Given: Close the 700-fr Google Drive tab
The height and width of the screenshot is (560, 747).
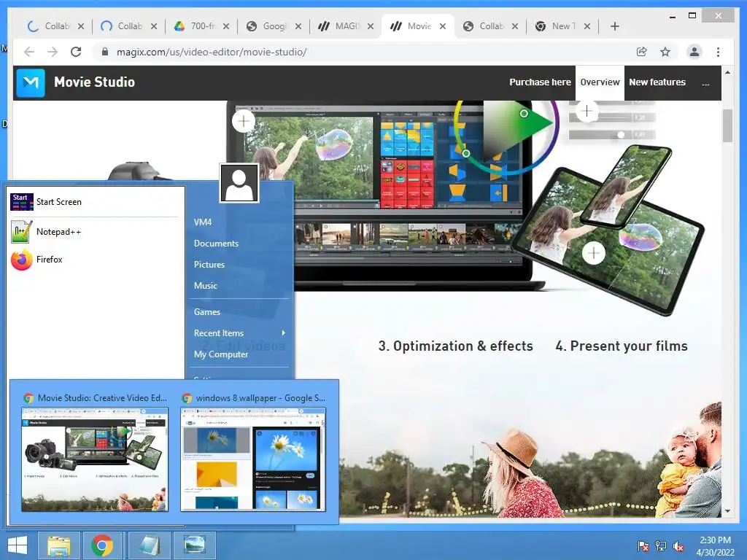Looking at the screenshot, I should tap(226, 26).
